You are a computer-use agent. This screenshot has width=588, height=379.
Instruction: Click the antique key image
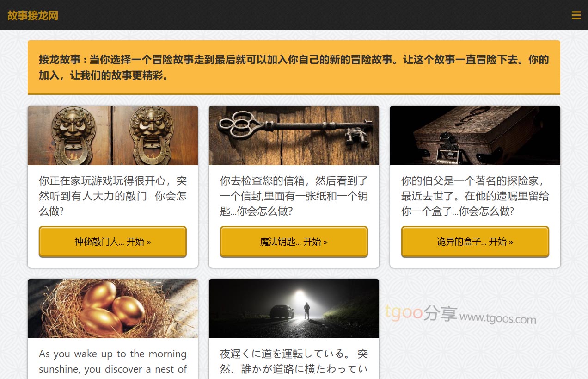click(x=294, y=136)
